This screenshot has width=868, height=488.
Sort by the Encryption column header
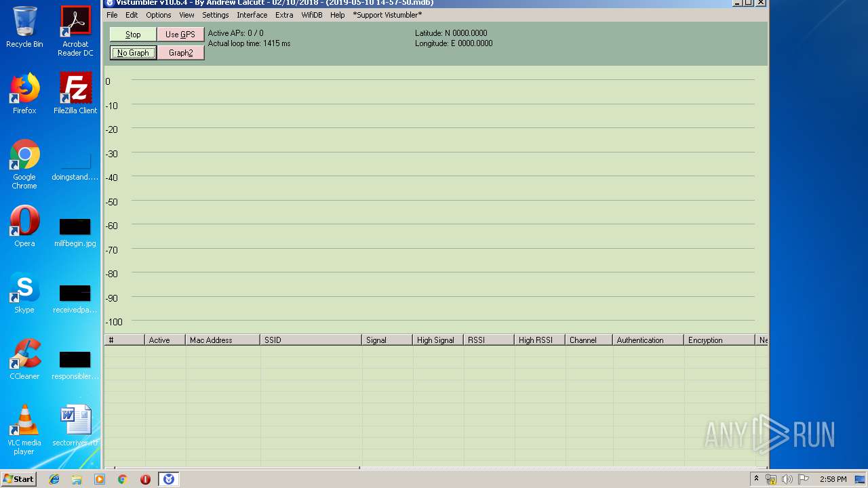click(719, 340)
